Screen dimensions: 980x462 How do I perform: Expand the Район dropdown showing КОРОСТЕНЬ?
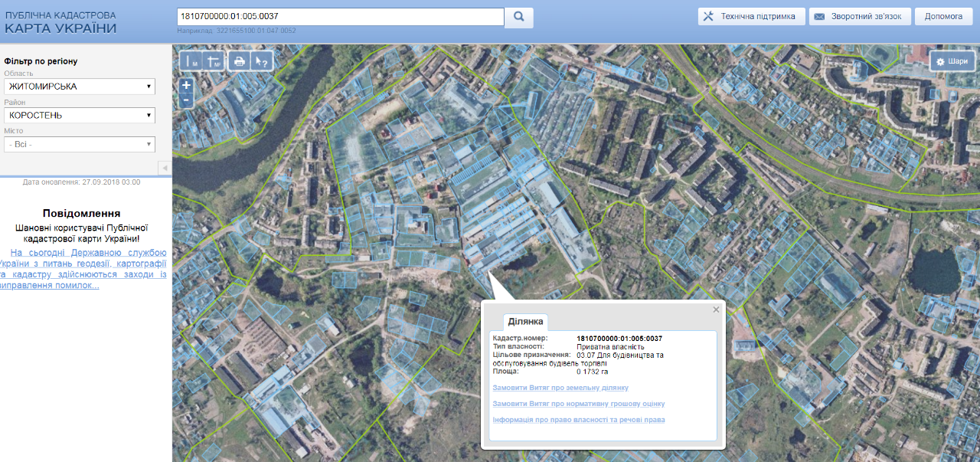79,115
